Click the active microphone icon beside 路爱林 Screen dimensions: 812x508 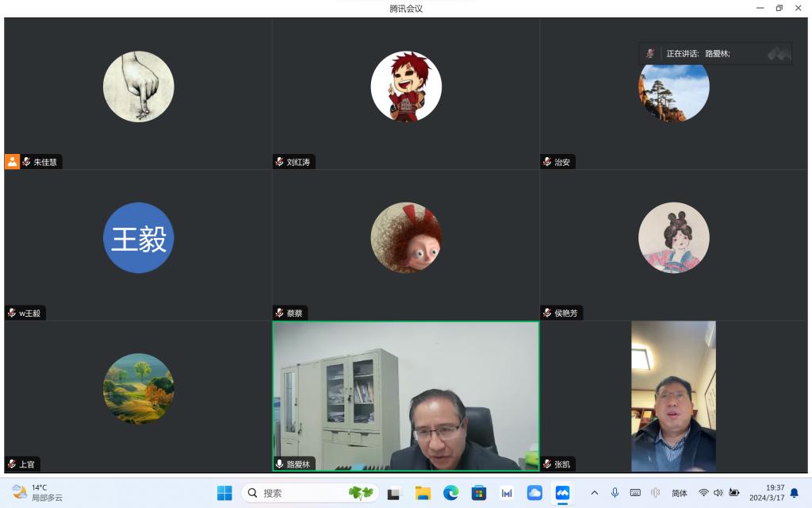[x=280, y=464]
